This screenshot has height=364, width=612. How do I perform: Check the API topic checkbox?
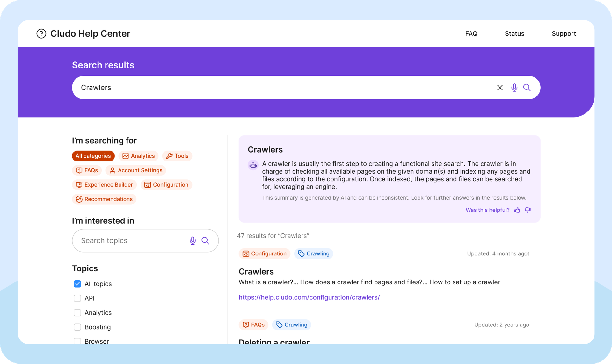pyautogui.click(x=77, y=298)
